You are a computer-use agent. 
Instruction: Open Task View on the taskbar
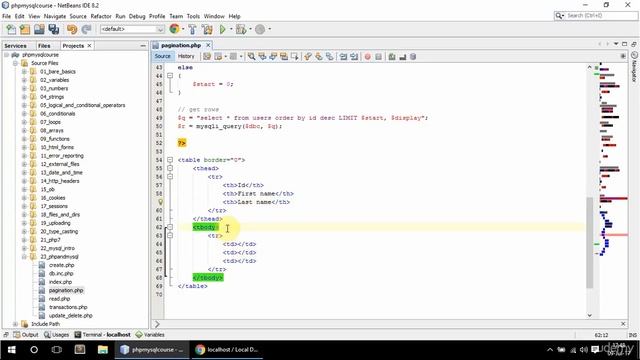[x=57, y=350]
